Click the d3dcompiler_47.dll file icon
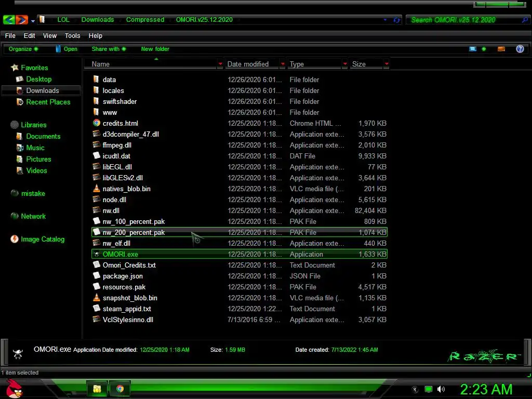The width and height of the screenshot is (532, 399). [x=97, y=134]
